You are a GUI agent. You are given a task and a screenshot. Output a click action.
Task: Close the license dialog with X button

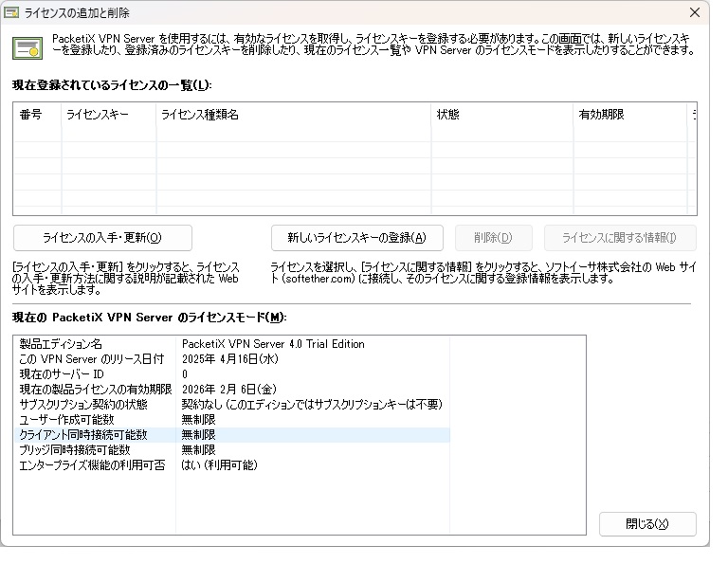(x=695, y=13)
